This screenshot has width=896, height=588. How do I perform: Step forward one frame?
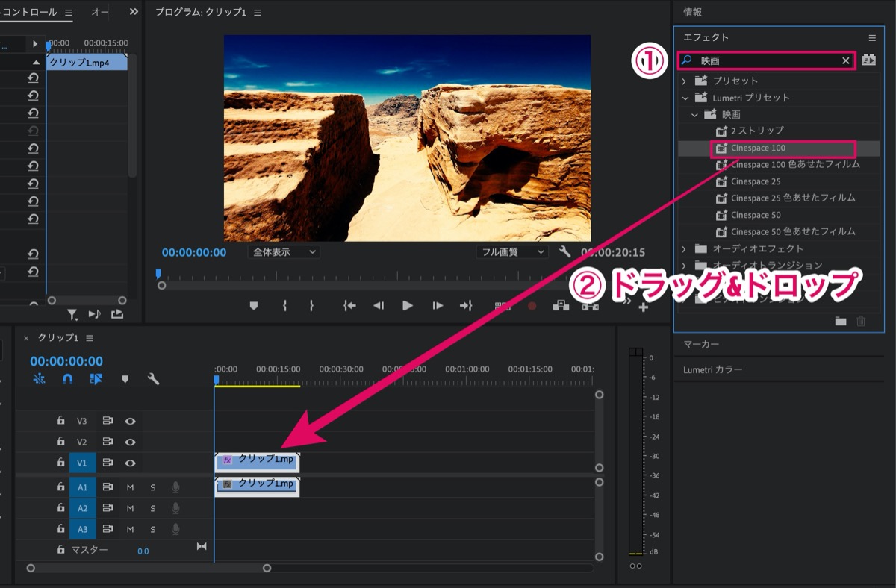coord(438,306)
